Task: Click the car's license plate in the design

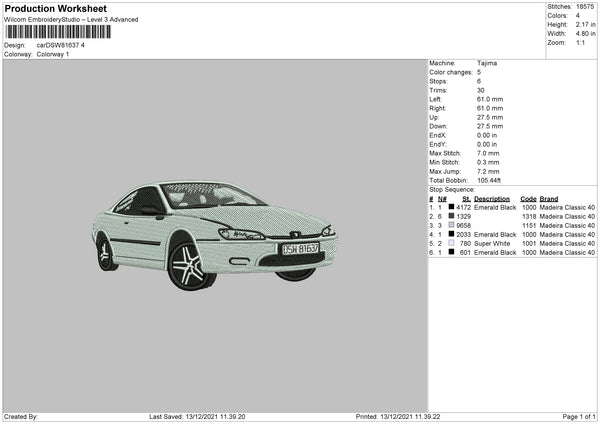Action: tap(300, 248)
